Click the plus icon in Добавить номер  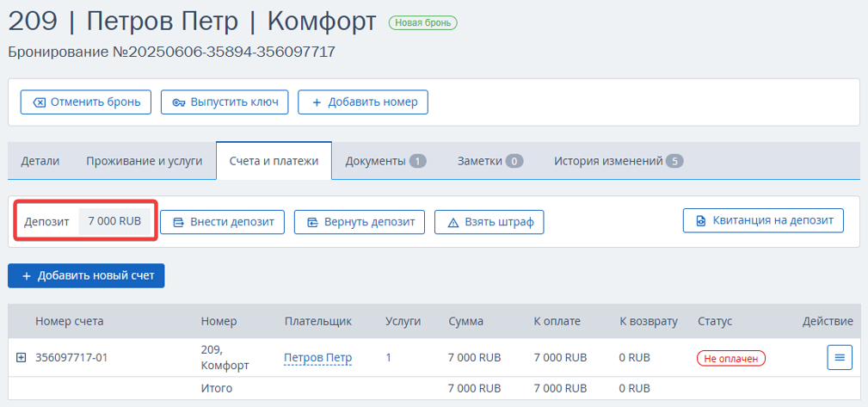click(317, 102)
